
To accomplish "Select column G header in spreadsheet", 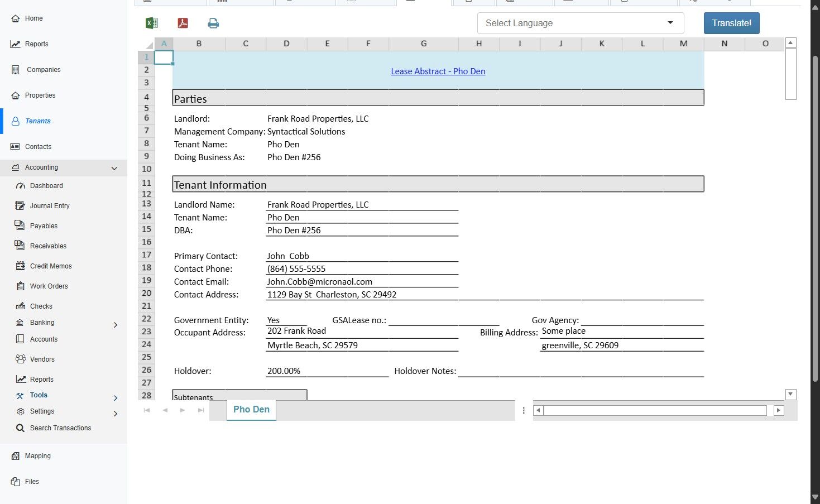I will tap(423, 44).
